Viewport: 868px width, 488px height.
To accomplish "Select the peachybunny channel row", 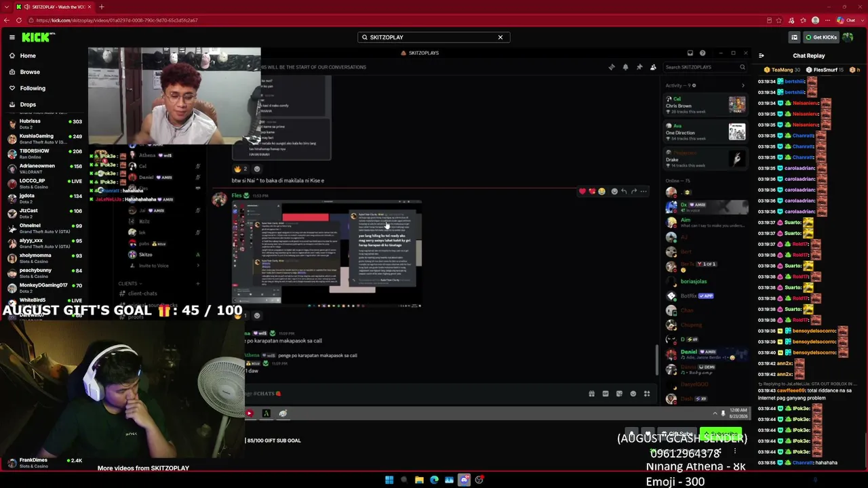I will pos(44,273).
